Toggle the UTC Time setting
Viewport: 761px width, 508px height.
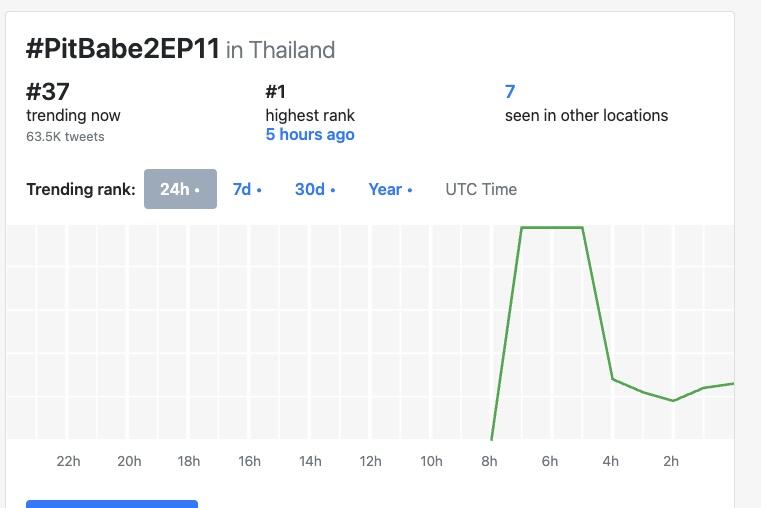pos(481,189)
